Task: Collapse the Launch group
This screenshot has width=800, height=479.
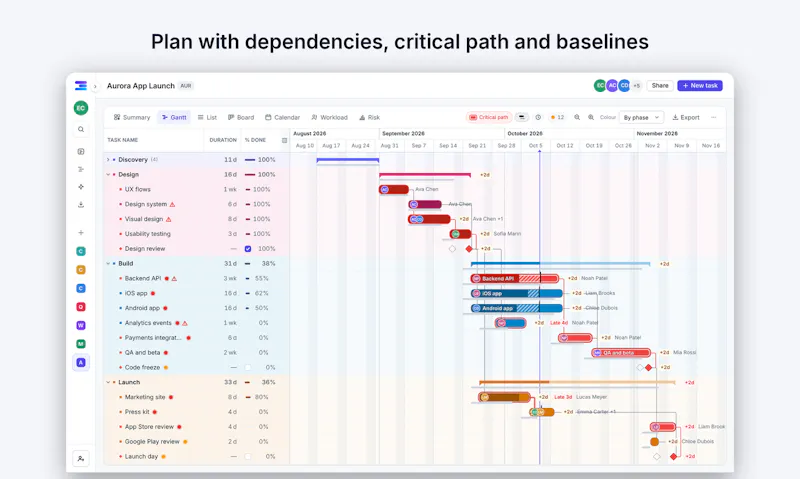Action: coord(108,382)
